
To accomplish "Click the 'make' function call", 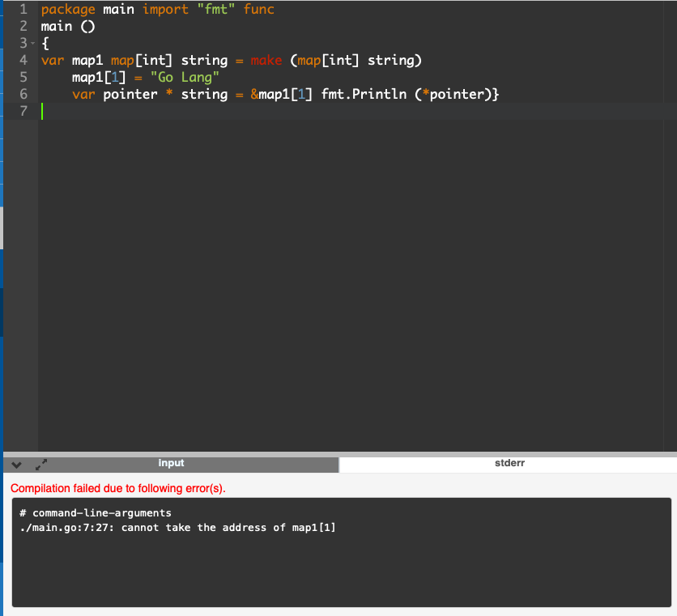I will [x=266, y=60].
